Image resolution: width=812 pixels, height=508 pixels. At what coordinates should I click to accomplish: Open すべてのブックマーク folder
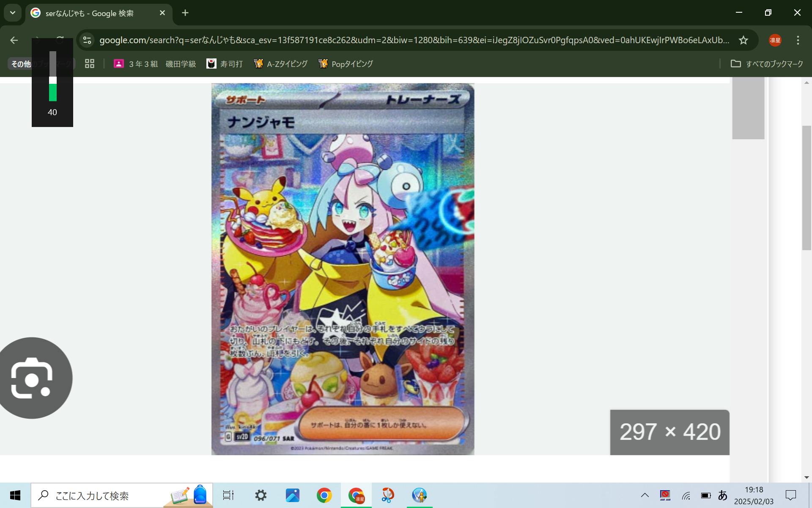click(x=767, y=64)
